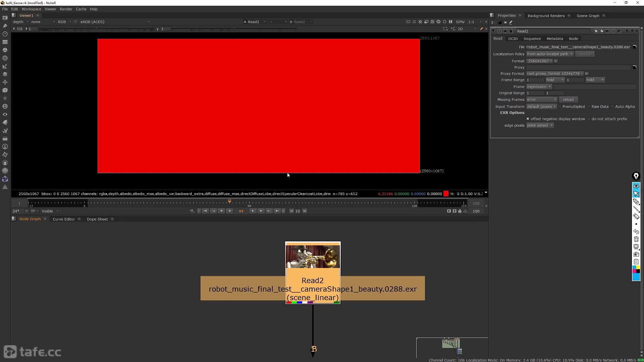Open the Deep nodes D icon
This screenshot has width=644, height=362.
(x=5, y=106)
